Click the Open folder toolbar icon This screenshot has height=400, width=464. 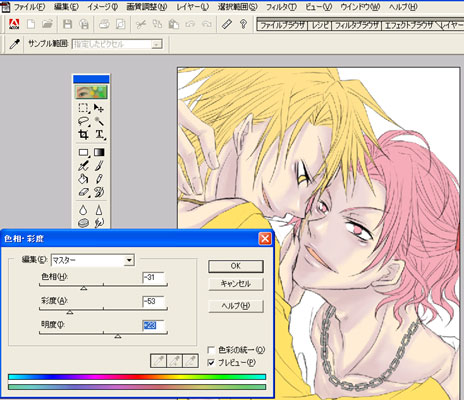click(47, 24)
